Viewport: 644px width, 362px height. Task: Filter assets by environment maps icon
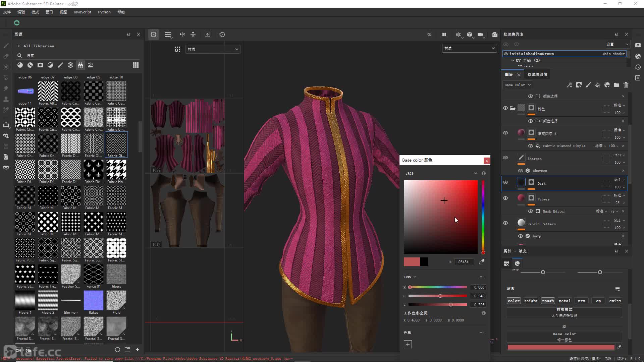coord(91,65)
